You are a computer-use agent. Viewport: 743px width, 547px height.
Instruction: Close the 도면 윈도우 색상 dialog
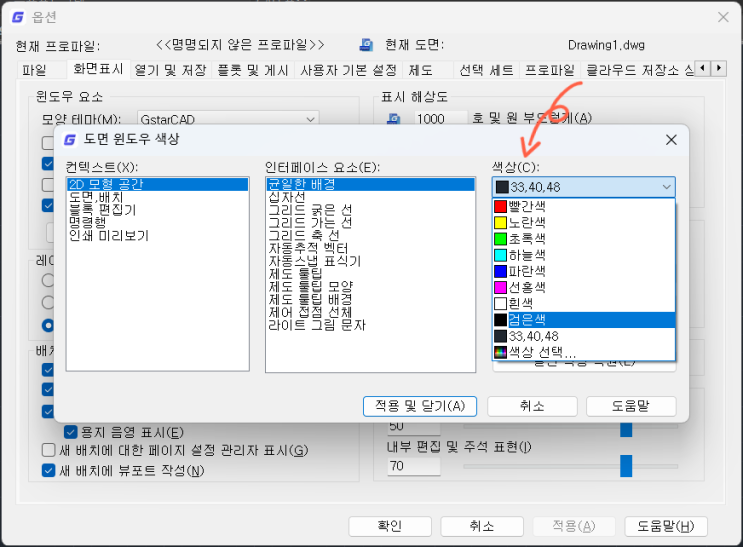click(x=671, y=140)
